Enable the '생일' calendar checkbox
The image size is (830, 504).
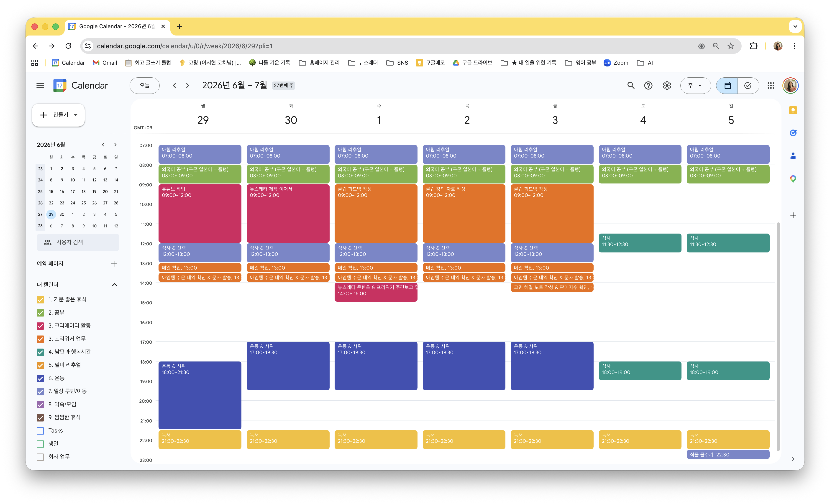coord(40,444)
